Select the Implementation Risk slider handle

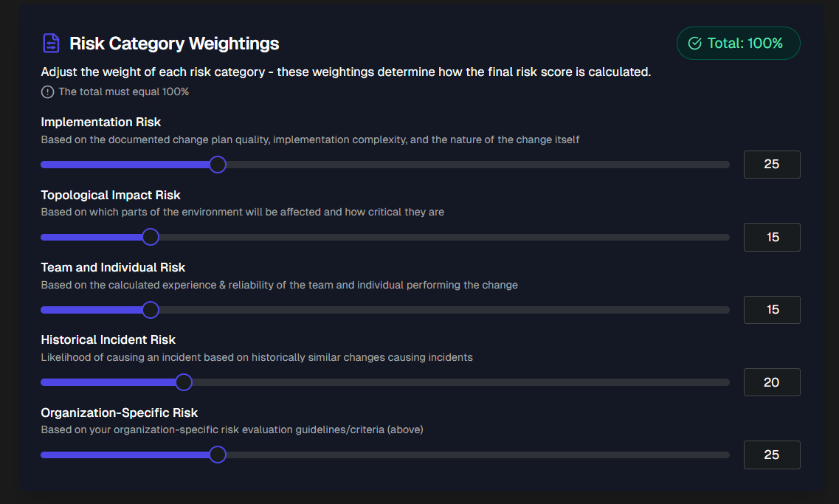218,164
